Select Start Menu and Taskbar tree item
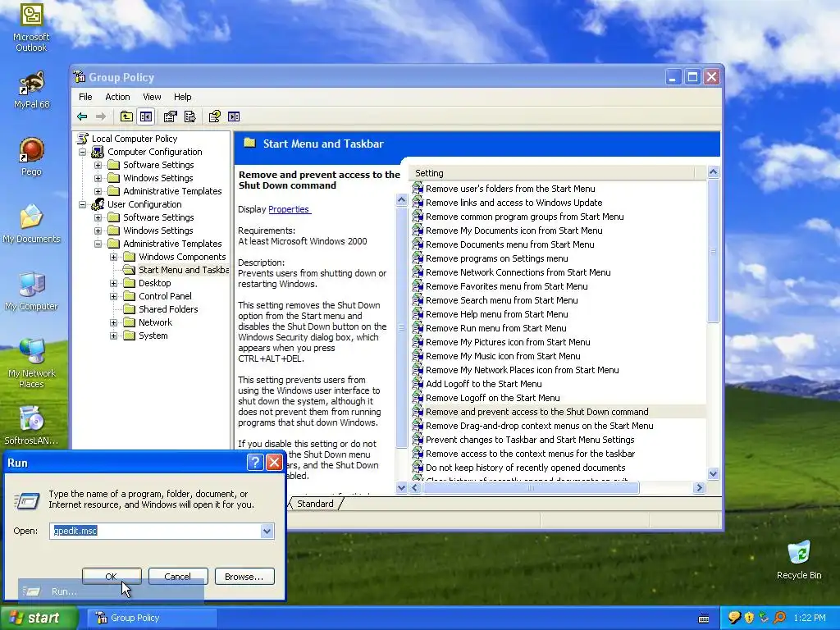 183,269
